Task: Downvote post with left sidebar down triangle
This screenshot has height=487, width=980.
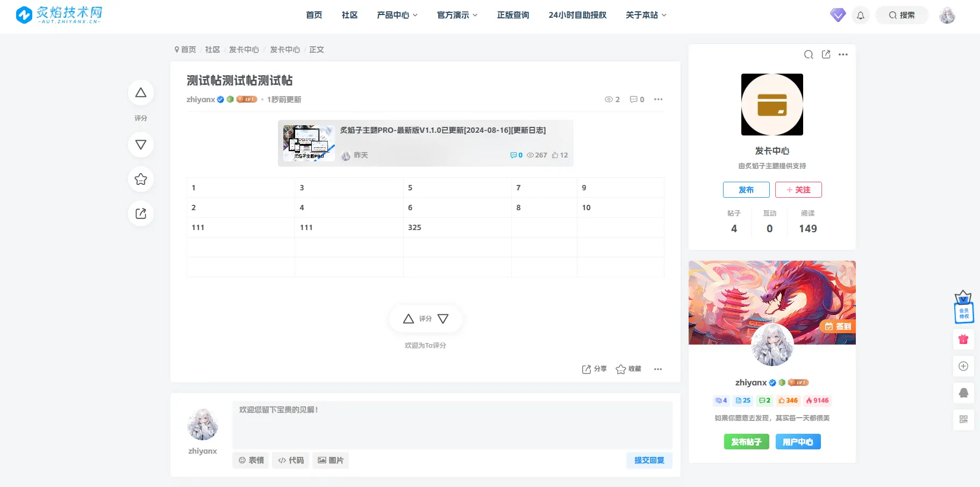Action: point(141,145)
